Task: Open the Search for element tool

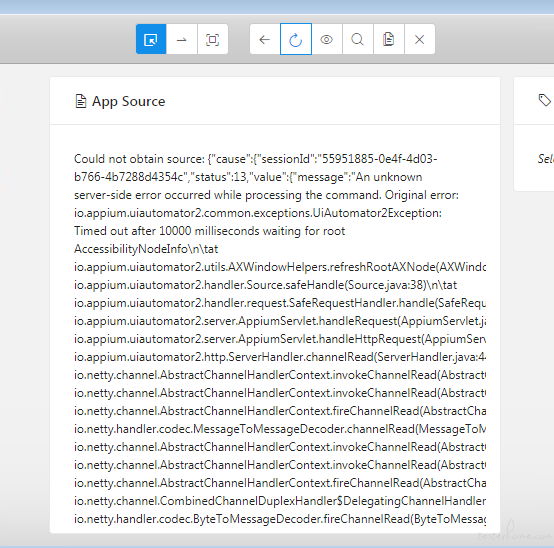Action: [358, 39]
